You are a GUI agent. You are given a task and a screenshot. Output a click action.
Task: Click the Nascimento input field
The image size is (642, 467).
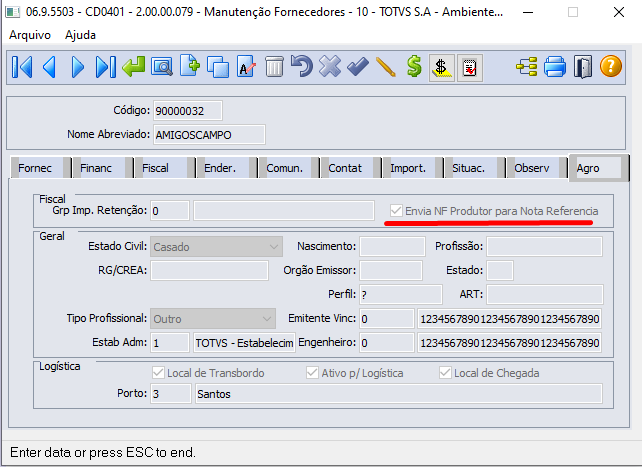392,247
